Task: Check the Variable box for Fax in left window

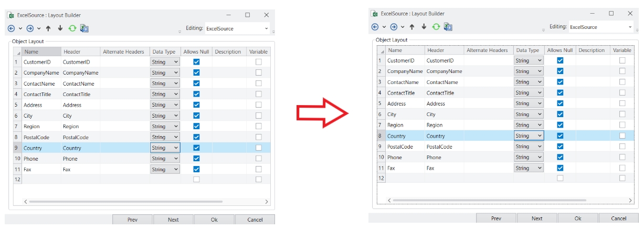Action: pos(258,170)
